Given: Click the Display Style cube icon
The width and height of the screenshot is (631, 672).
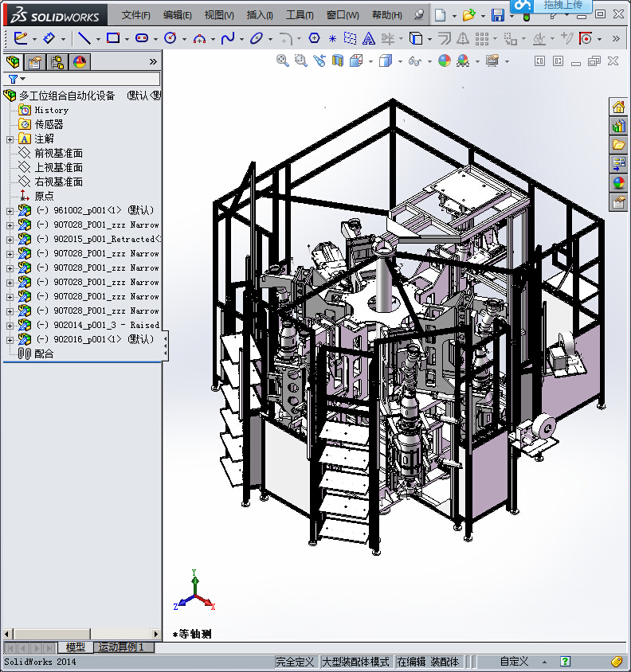Looking at the screenshot, I should pos(386,61).
